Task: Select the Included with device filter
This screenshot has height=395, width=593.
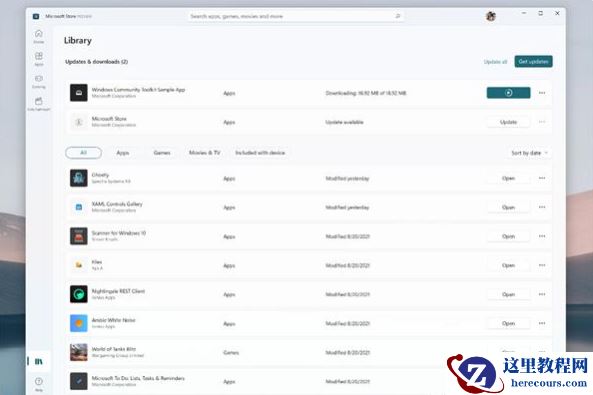Action: coord(260,152)
